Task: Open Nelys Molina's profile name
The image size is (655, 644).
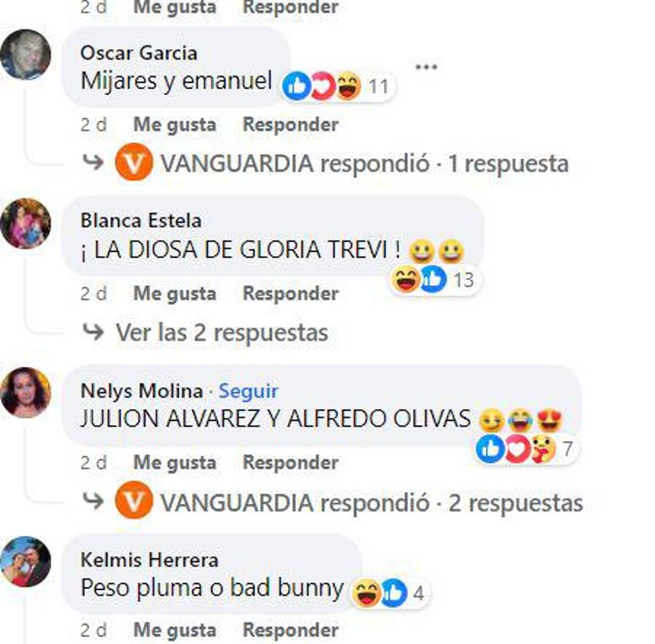Action: tap(142, 391)
